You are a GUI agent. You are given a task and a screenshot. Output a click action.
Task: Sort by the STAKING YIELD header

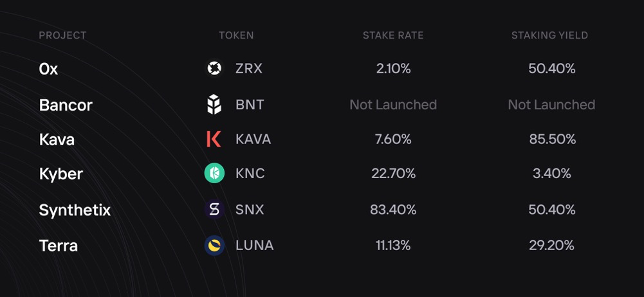[x=549, y=35]
